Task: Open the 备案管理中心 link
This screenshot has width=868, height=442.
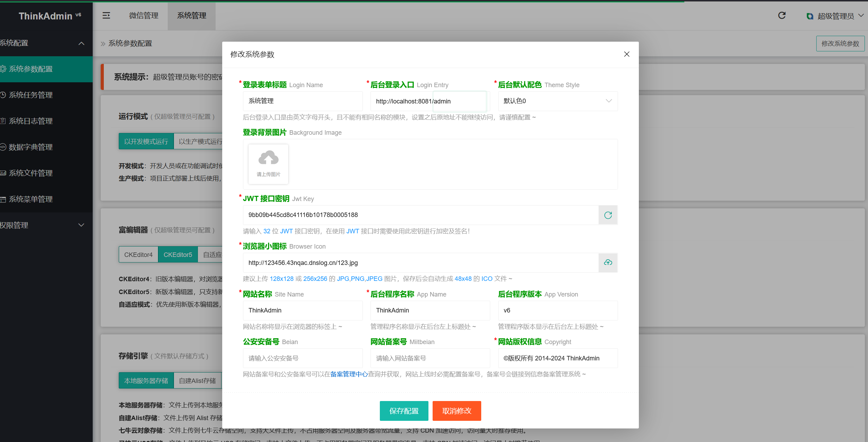Action: [349, 374]
